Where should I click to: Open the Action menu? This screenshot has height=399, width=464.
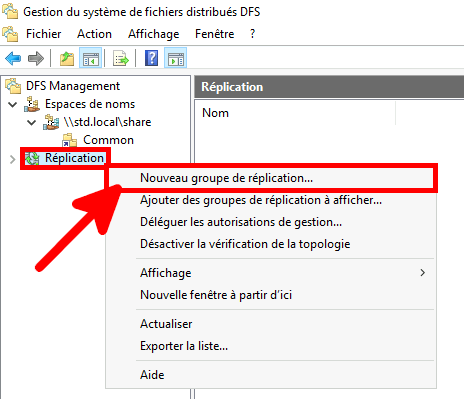94,34
